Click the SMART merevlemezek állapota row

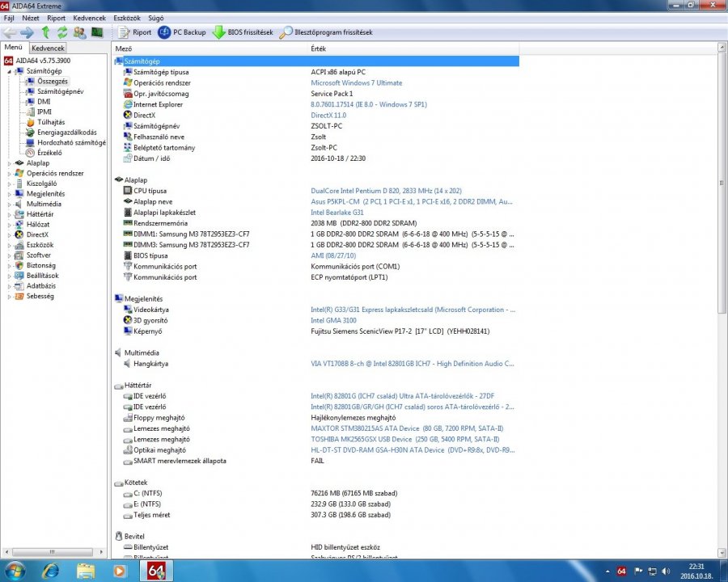coord(316,461)
